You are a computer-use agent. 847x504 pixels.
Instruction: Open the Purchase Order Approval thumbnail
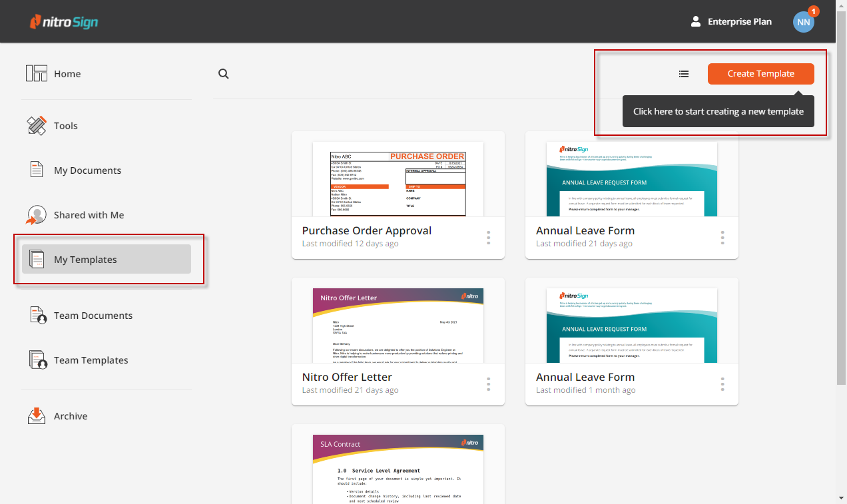(398, 178)
